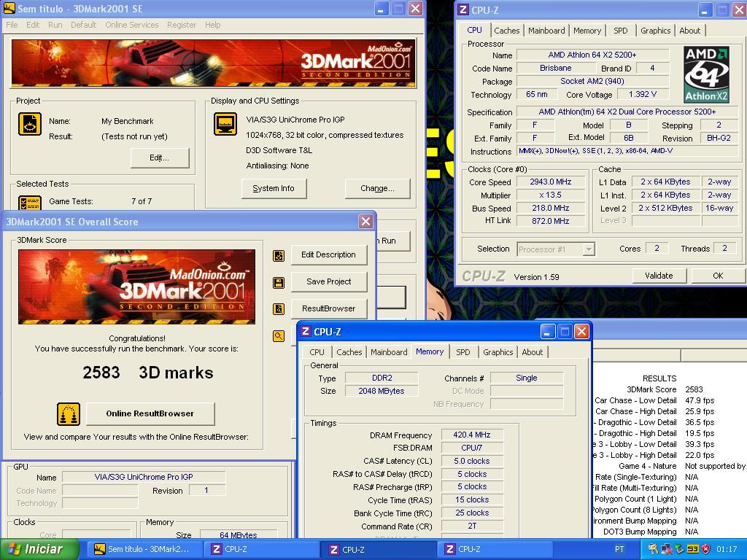Click the taskbar clock showing 01:17
747x560 pixels.
[727, 549]
